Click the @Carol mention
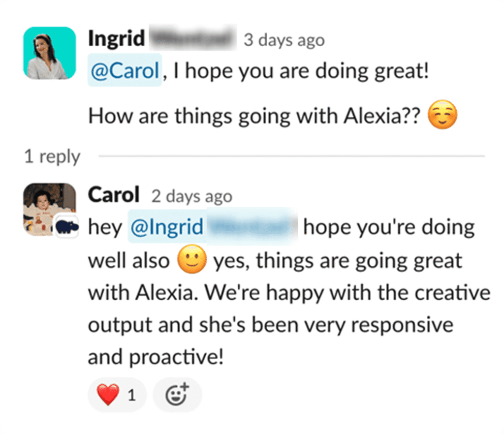Screen dimensions: 504x434 pos(125,72)
